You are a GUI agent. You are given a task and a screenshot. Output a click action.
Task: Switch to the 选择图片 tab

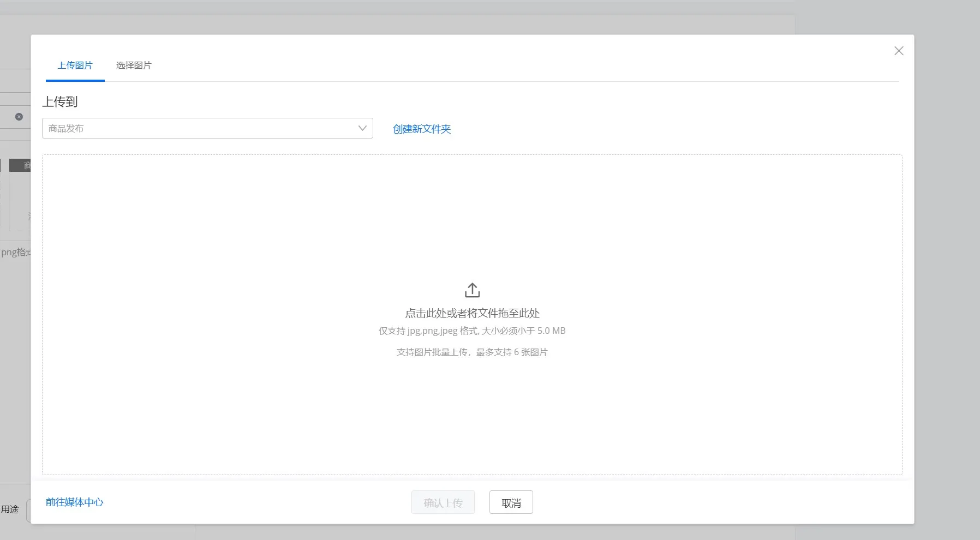(x=134, y=65)
